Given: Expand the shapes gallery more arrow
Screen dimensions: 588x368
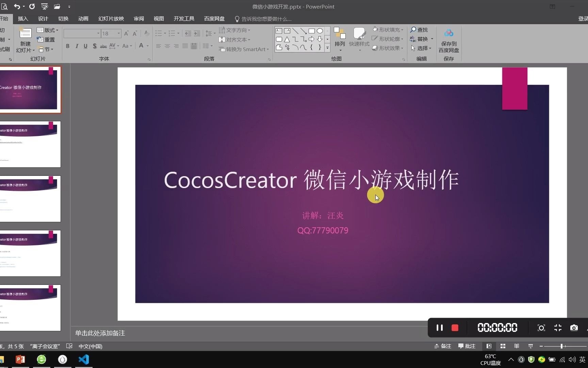Looking at the screenshot, I should click(327, 48).
